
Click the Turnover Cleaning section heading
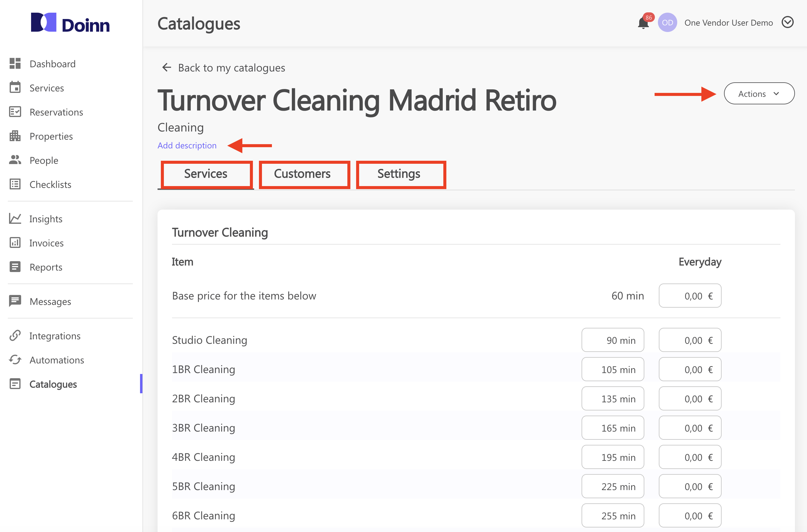tap(220, 233)
